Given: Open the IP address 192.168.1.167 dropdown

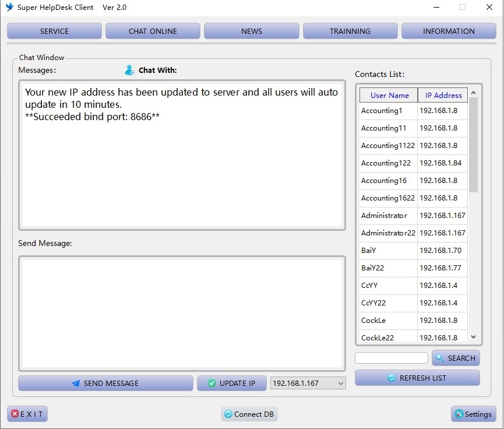Looking at the screenshot, I should [x=341, y=384].
